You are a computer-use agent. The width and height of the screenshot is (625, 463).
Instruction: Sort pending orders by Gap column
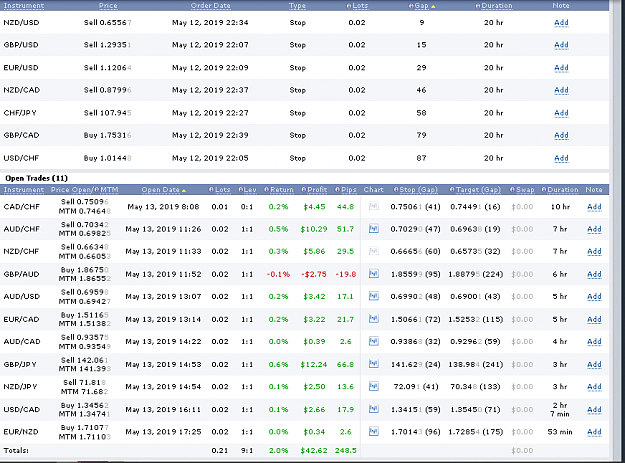(x=421, y=6)
